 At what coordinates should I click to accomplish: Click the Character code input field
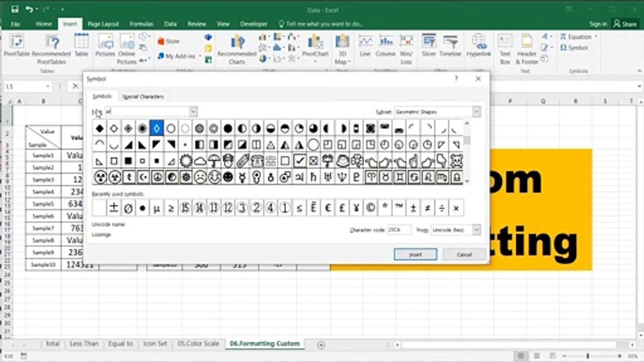[399, 230]
